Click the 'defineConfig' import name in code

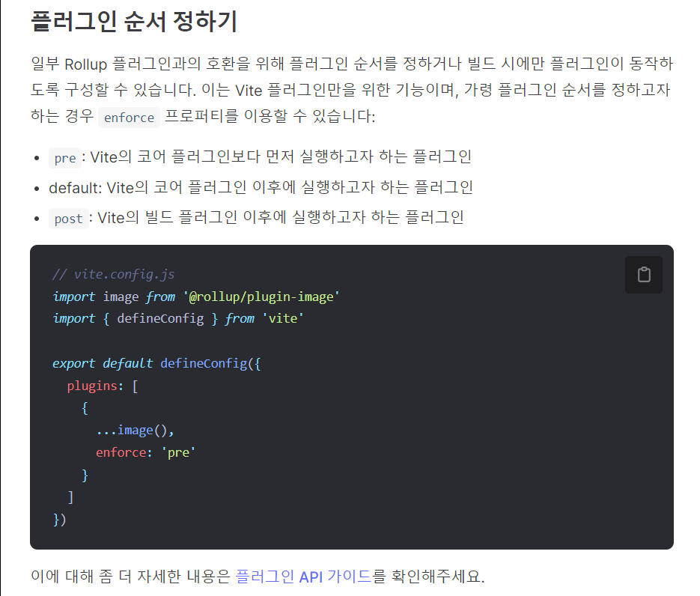(x=160, y=318)
